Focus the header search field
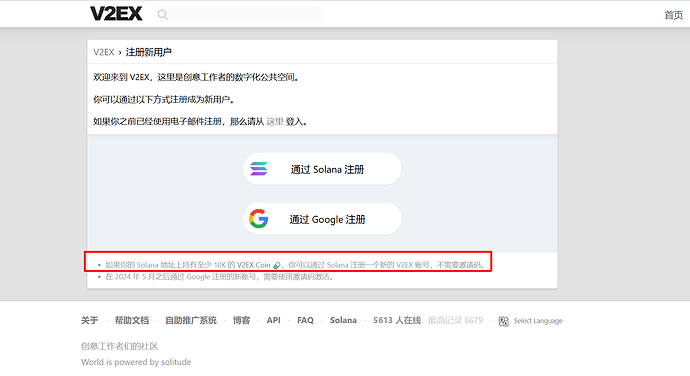 click(239, 15)
